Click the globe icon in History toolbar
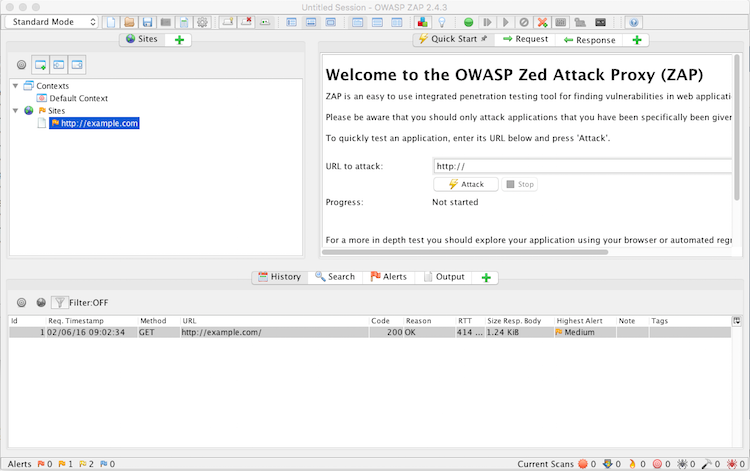This screenshot has width=750, height=471. [x=41, y=303]
